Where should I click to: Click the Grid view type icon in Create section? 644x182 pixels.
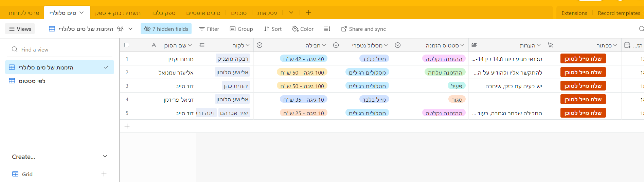[x=15, y=174]
